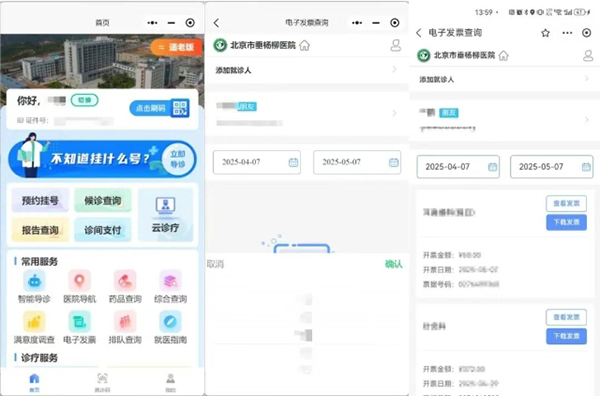The width and height of the screenshot is (600, 396).
Task: Select start date field 2025-04-07 in middle screen
Action: pos(257,162)
